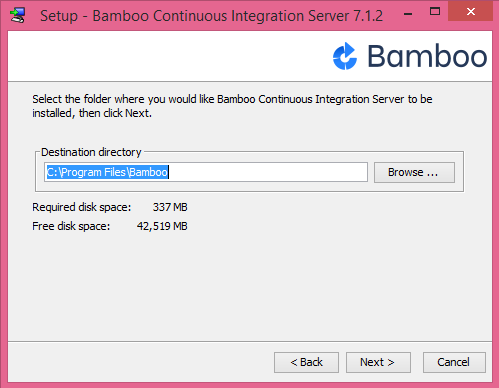The width and height of the screenshot is (499, 388).
Task: Click the Destination directory group label
Action: [91, 152]
